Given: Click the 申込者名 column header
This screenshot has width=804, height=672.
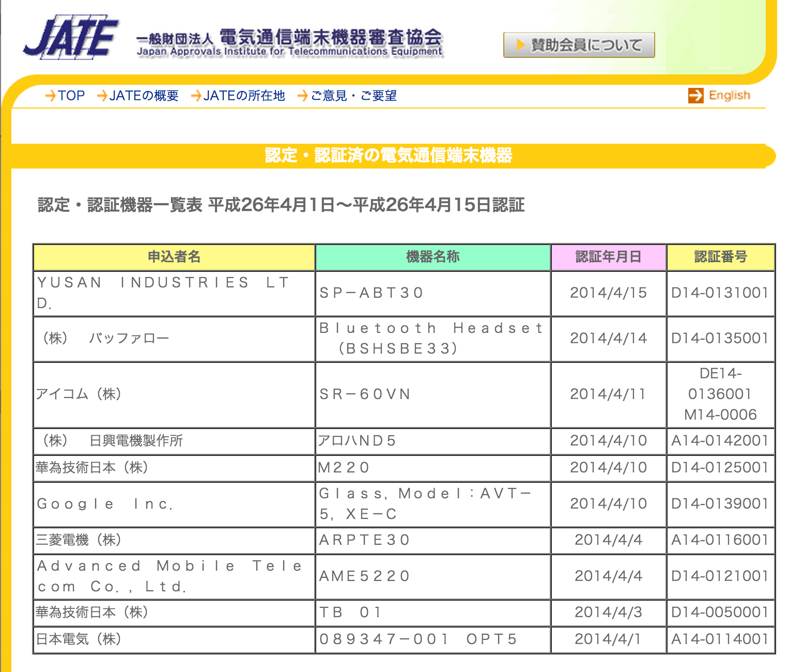Looking at the screenshot, I should (174, 257).
